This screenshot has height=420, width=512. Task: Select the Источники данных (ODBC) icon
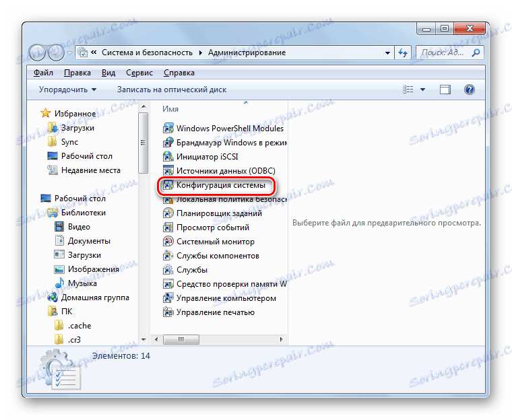168,171
